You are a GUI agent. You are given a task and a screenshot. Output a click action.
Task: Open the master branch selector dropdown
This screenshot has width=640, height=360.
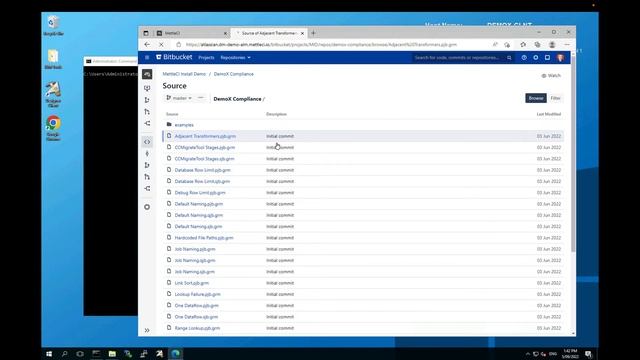click(179, 98)
